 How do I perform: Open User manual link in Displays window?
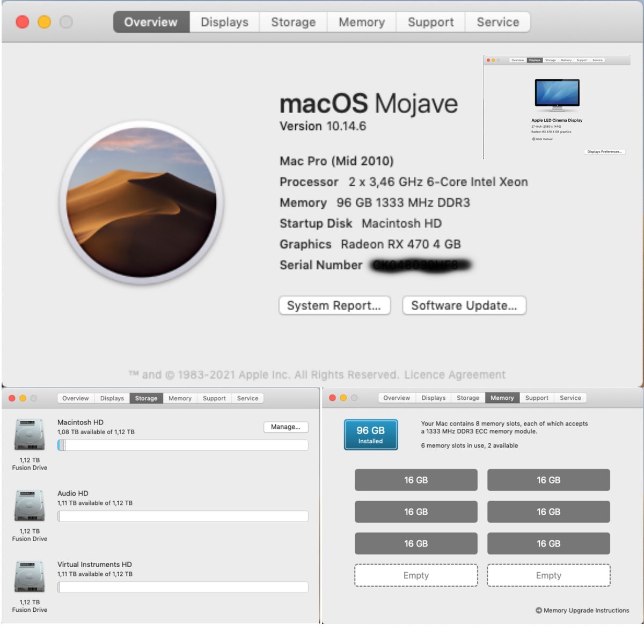544,139
